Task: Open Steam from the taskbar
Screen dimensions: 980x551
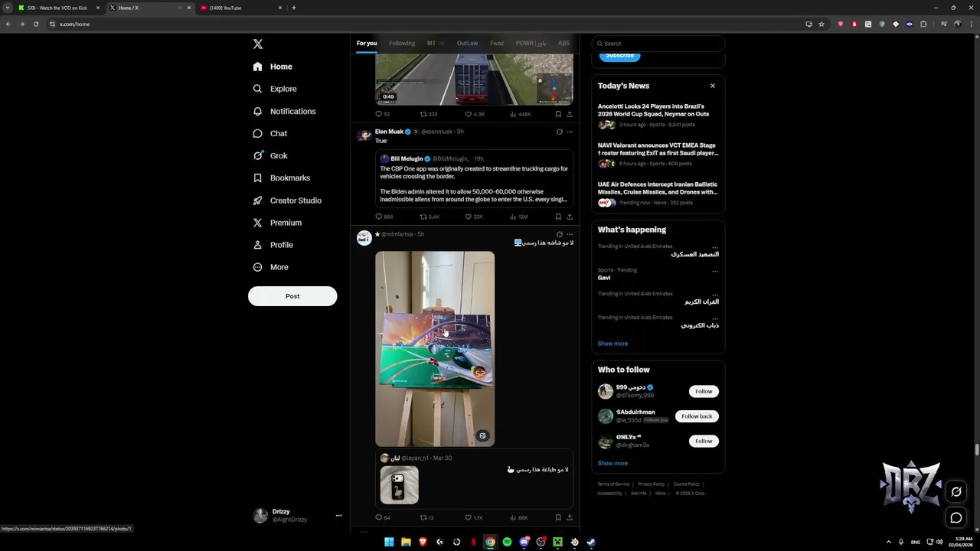Action: click(591, 542)
